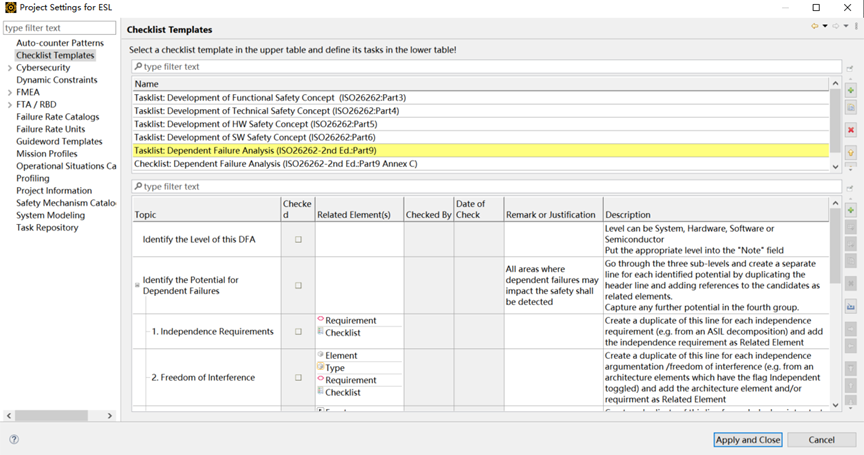Click the Project Settings window app icon
Image resolution: width=864 pixels, height=455 pixels.
pyautogui.click(x=10, y=7)
